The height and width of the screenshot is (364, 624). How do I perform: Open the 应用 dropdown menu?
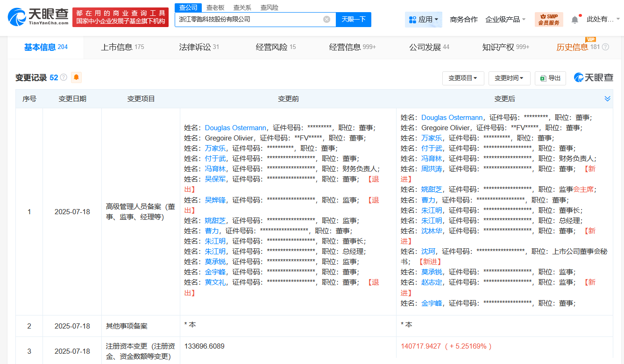pos(423,20)
